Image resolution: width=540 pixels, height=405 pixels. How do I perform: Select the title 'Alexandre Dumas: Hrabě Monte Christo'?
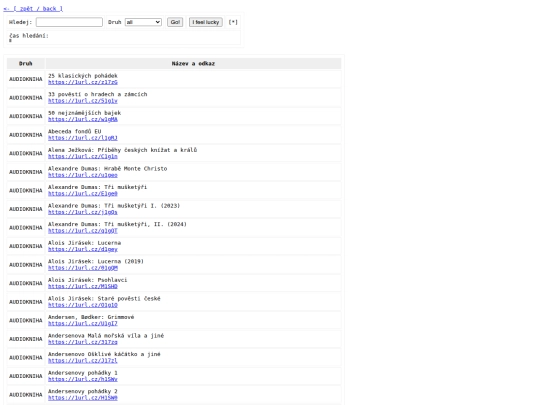pyautogui.click(x=107, y=169)
